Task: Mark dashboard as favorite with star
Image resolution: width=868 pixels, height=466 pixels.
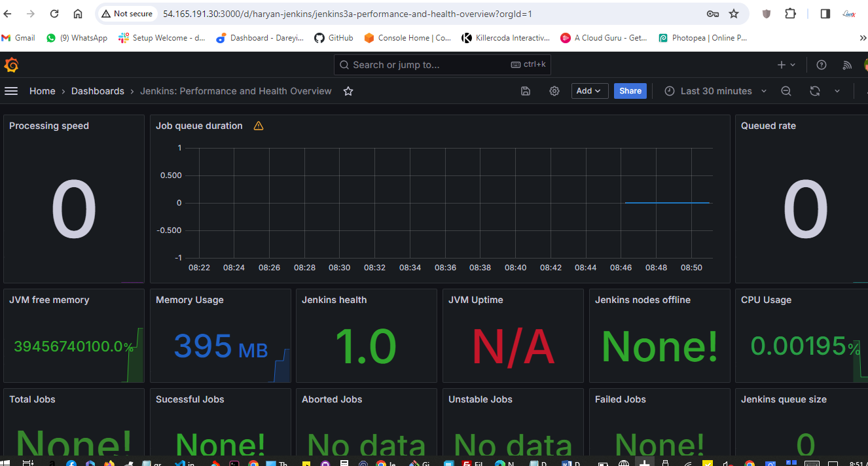Action: pyautogui.click(x=348, y=91)
